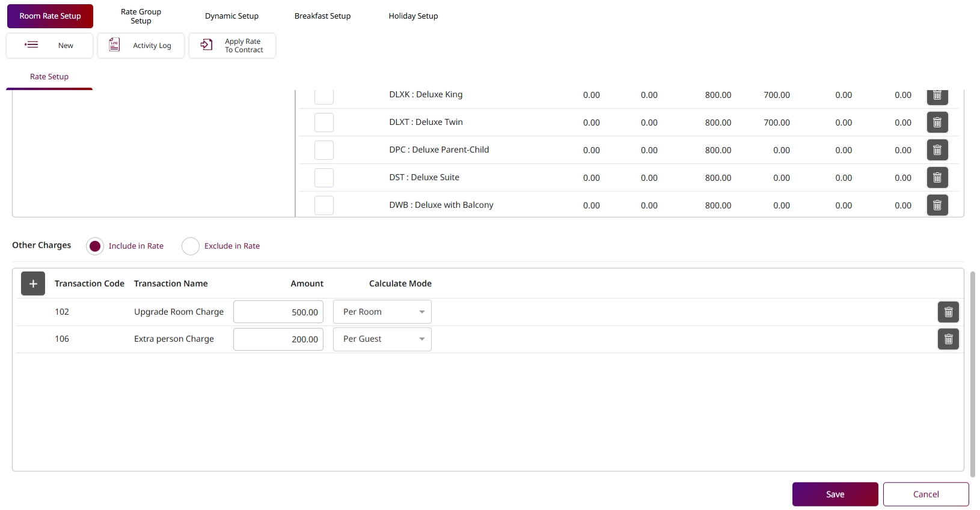This screenshot has height=510, width=980.
Task: Select the Include in Rate option
Action: pyautogui.click(x=95, y=246)
